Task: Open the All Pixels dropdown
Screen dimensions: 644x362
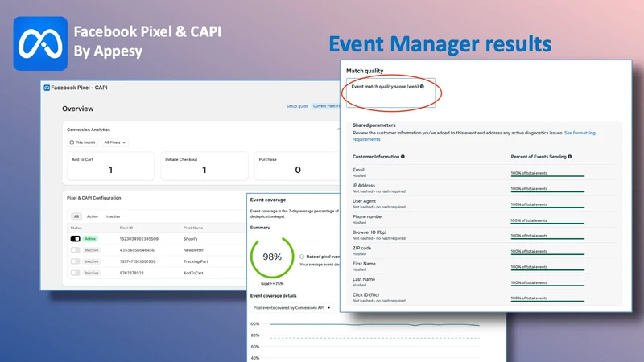Action: [x=114, y=142]
